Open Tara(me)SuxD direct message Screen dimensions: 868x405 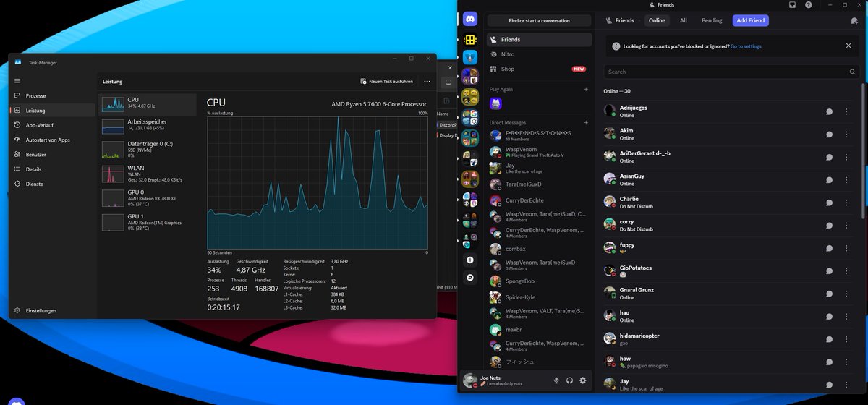tap(540, 184)
